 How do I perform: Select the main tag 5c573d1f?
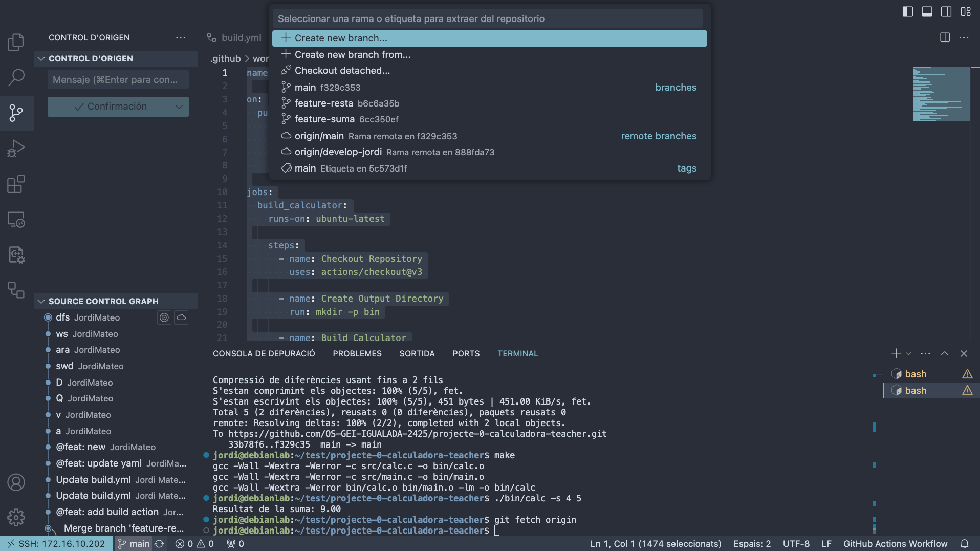pos(489,168)
